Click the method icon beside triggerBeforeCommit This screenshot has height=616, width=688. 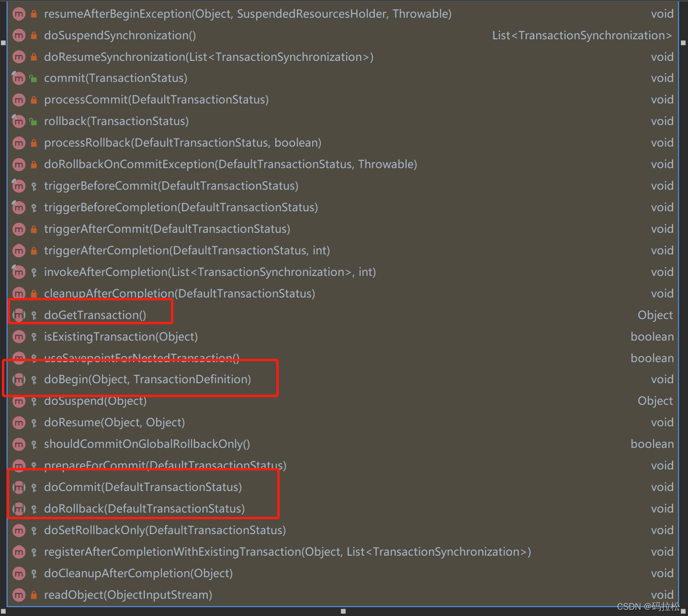pyautogui.click(x=19, y=186)
